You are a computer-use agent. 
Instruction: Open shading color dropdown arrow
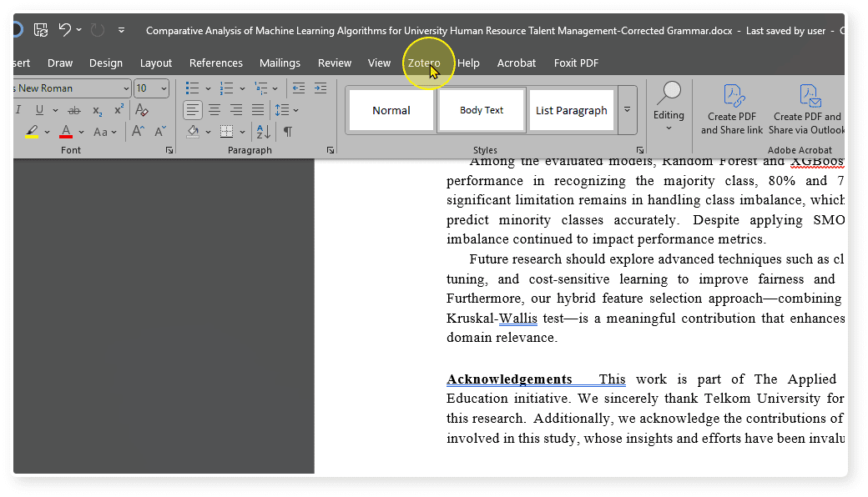[x=208, y=132]
